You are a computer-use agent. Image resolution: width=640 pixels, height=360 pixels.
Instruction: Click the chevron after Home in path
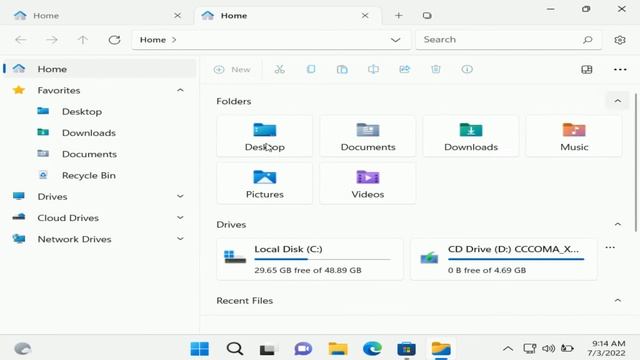coord(174,40)
